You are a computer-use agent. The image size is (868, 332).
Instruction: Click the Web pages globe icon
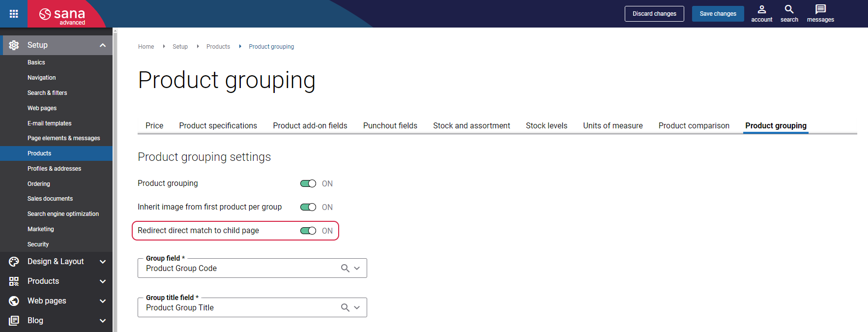14,301
